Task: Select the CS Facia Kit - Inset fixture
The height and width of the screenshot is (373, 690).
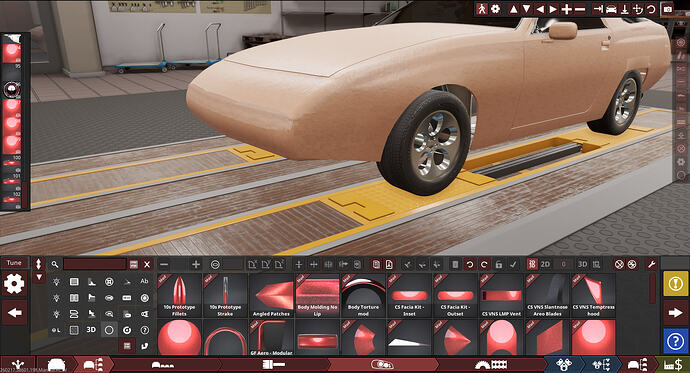Action: tap(409, 295)
